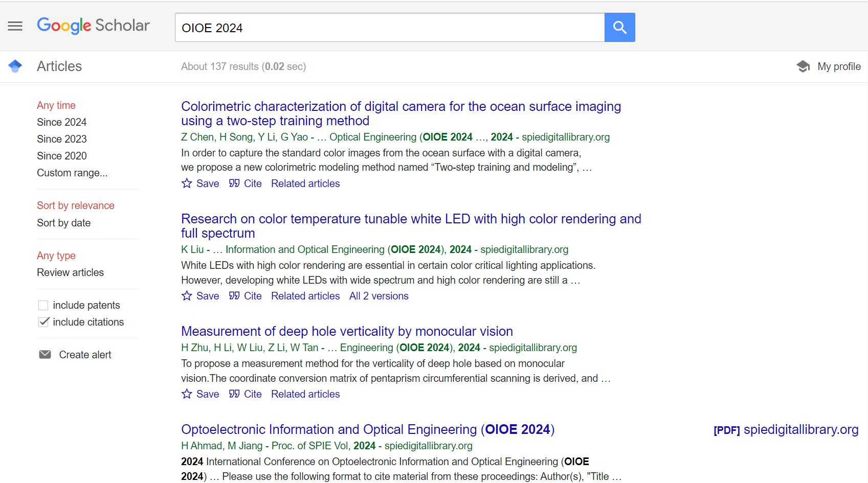Click the blue Scholar diamond icon beside Articles
The height and width of the screenshot is (483, 868).
point(15,66)
